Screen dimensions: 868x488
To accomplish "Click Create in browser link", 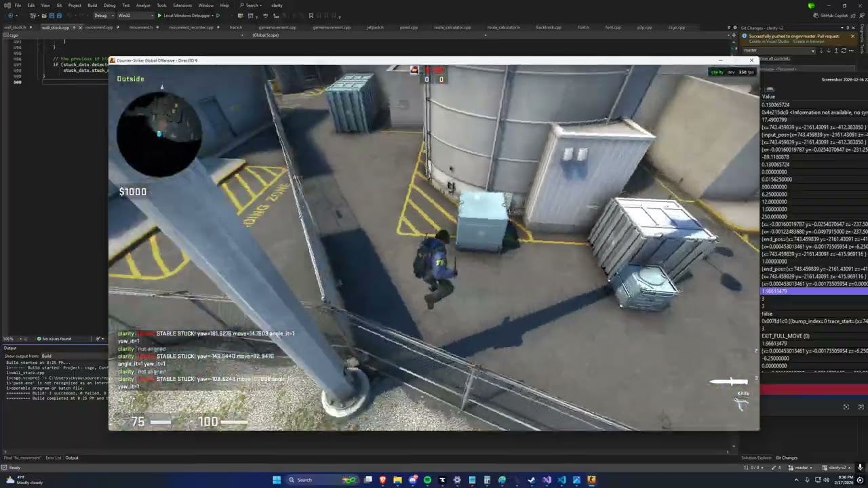I will [x=808, y=41].
